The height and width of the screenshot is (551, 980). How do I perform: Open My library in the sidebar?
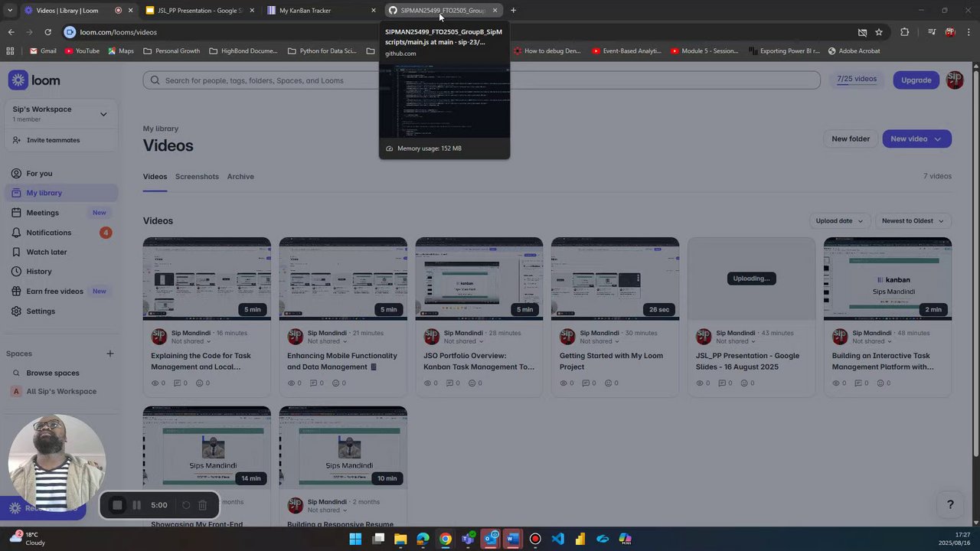pyautogui.click(x=60, y=193)
